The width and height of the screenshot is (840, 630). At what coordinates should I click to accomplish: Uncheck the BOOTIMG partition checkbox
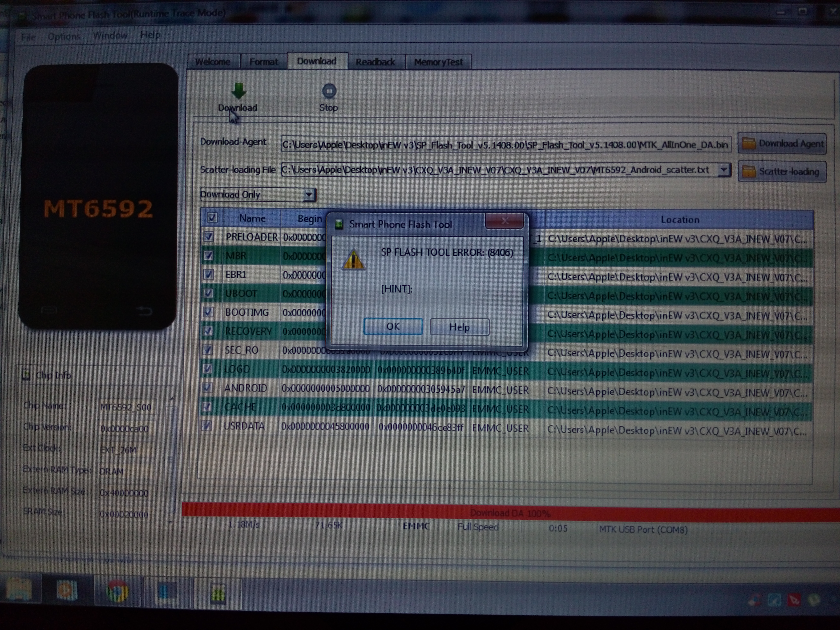pos(208,312)
